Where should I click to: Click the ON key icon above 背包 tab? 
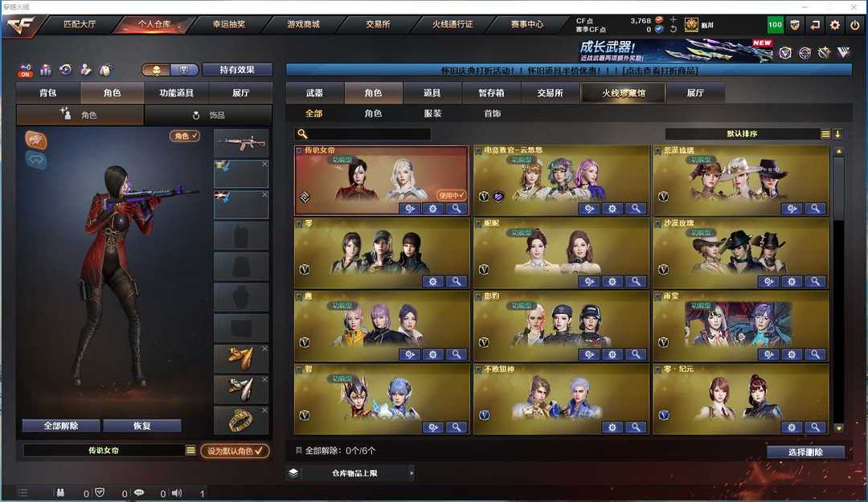pyautogui.click(x=26, y=70)
